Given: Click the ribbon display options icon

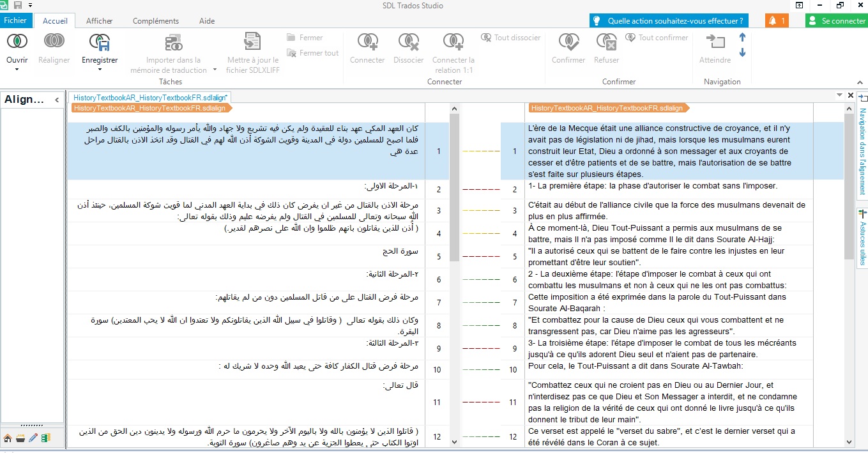Looking at the screenshot, I should (799, 5).
